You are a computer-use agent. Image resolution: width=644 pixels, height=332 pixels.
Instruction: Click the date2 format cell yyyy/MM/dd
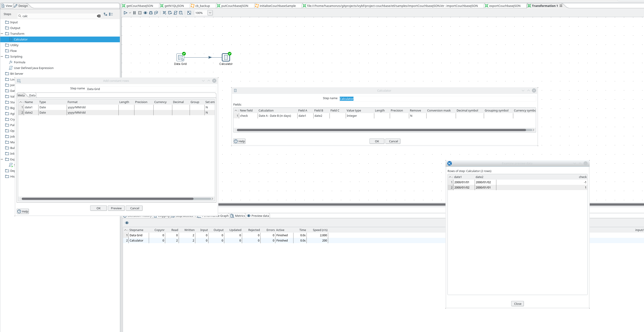click(x=92, y=113)
